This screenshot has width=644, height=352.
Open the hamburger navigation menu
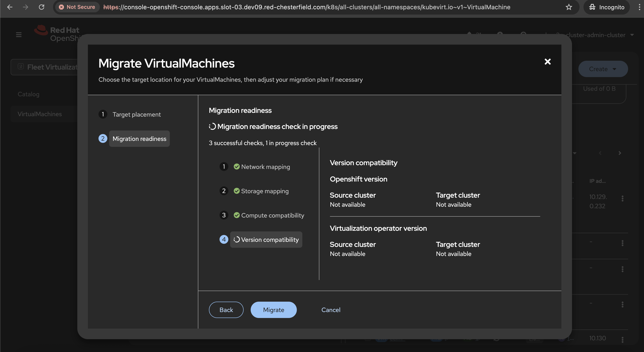point(19,35)
